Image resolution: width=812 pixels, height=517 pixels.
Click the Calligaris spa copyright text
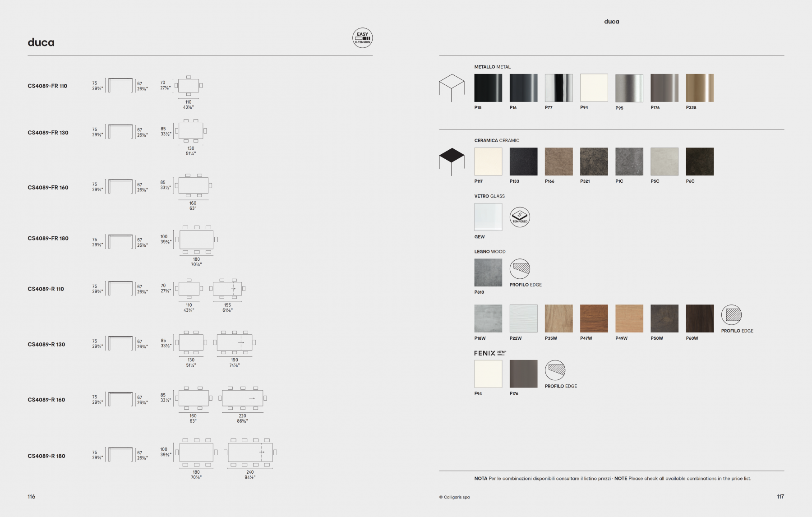tap(454, 497)
